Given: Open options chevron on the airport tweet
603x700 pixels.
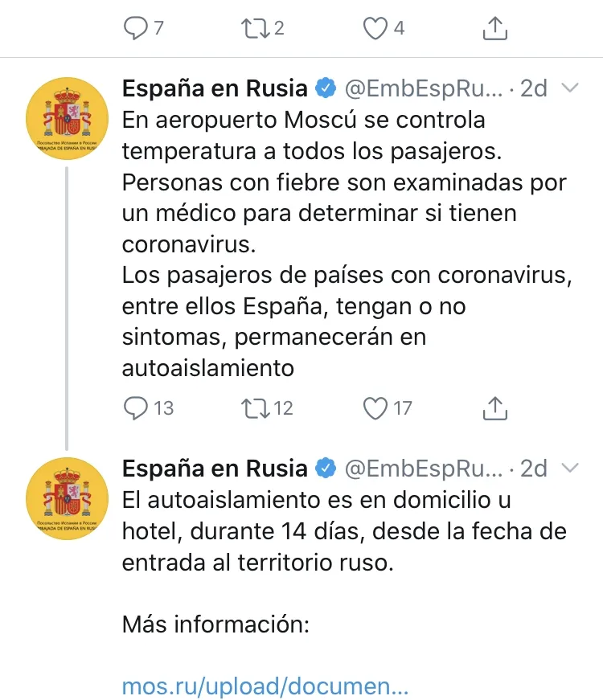Looking at the screenshot, I should click(x=569, y=88).
